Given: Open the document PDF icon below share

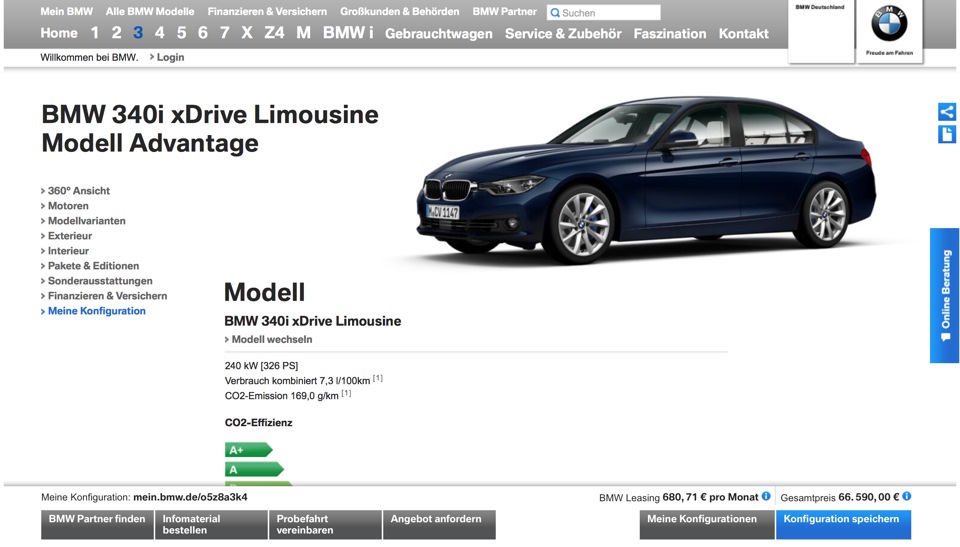Looking at the screenshot, I should (x=947, y=134).
